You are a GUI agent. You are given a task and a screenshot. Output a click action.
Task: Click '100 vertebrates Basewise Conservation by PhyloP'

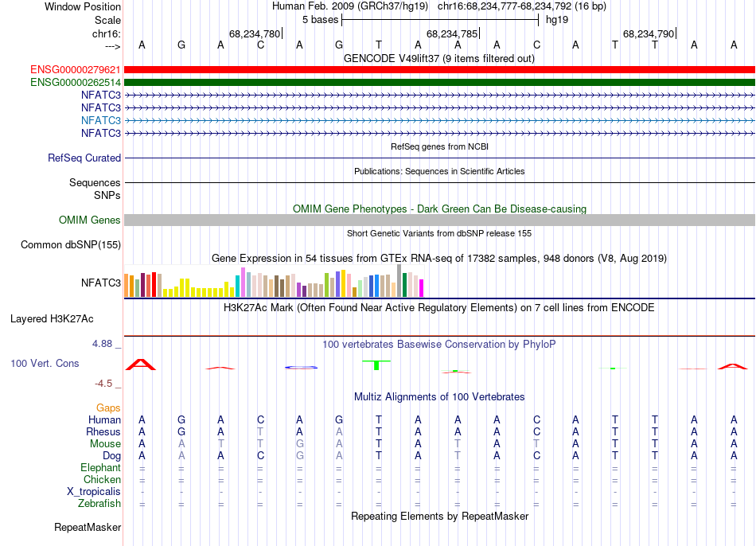click(x=439, y=345)
